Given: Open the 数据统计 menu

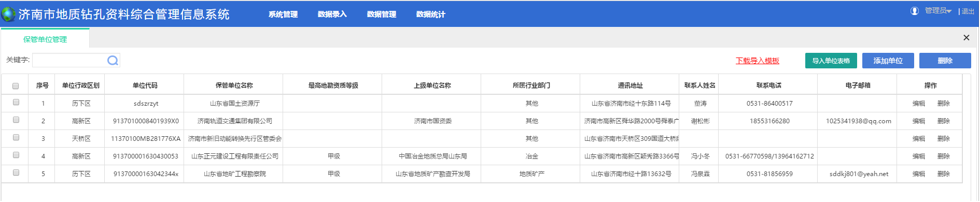Looking at the screenshot, I should click(431, 15).
